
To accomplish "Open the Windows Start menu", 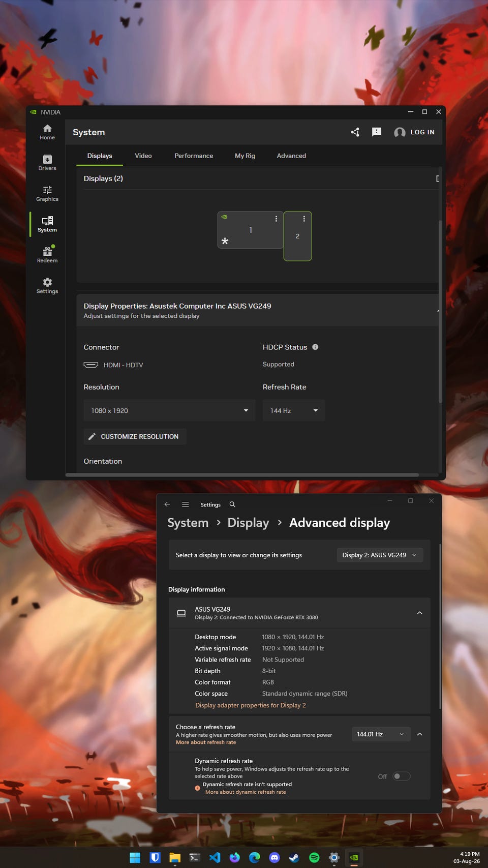I will [135, 858].
